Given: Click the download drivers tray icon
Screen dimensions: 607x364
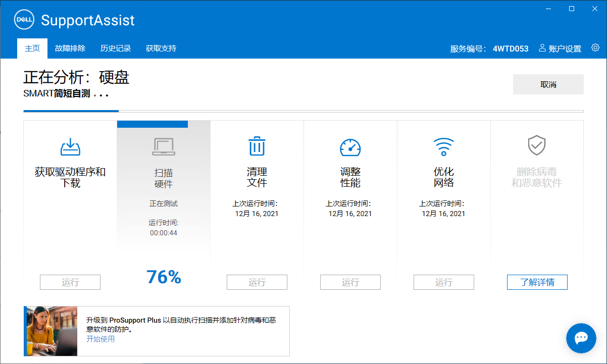Looking at the screenshot, I should click(70, 147).
